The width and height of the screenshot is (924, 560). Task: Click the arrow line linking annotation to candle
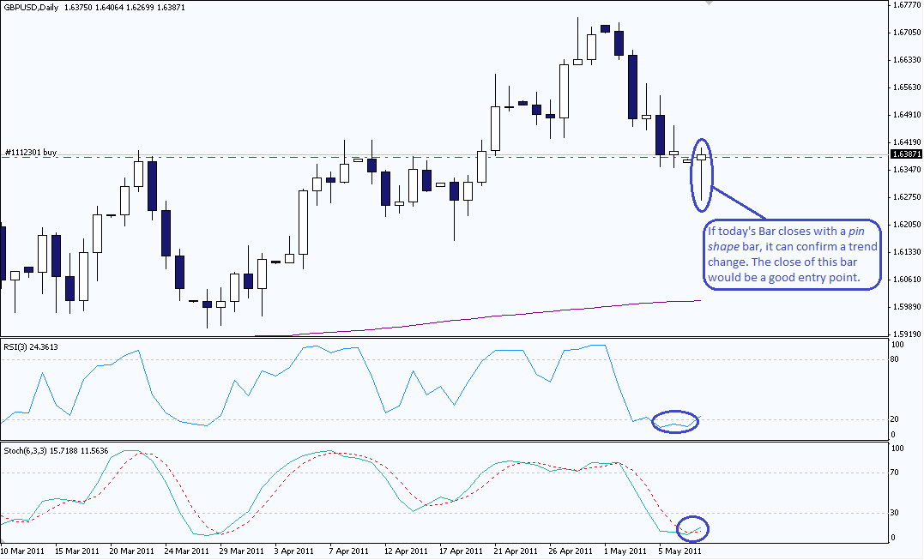[x=740, y=204]
